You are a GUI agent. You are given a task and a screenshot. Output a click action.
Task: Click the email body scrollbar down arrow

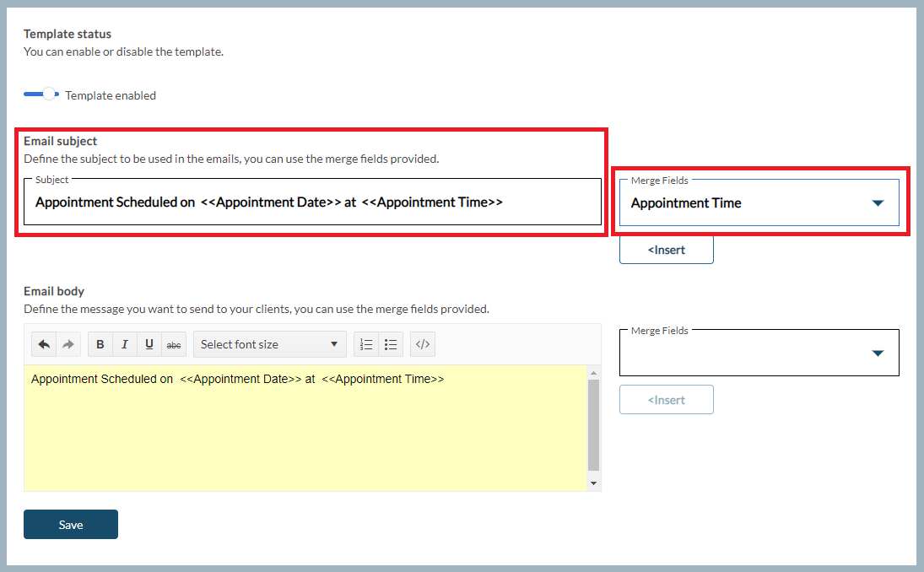pyautogui.click(x=594, y=483)
